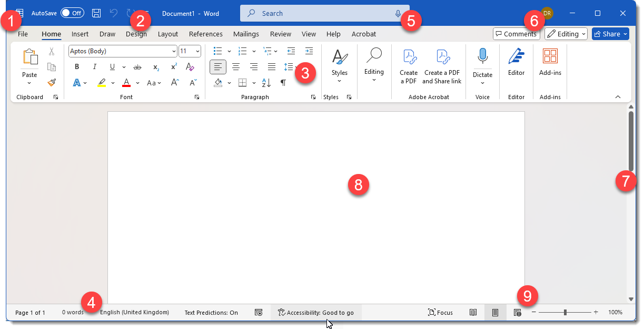Click in the Search box
Screen dimensions: 644x329
point(325,13)
